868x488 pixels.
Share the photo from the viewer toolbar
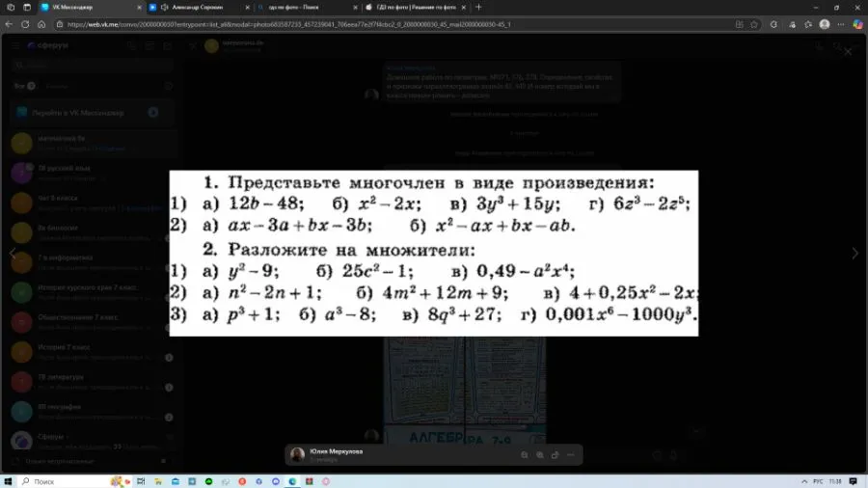coord(556,455)
